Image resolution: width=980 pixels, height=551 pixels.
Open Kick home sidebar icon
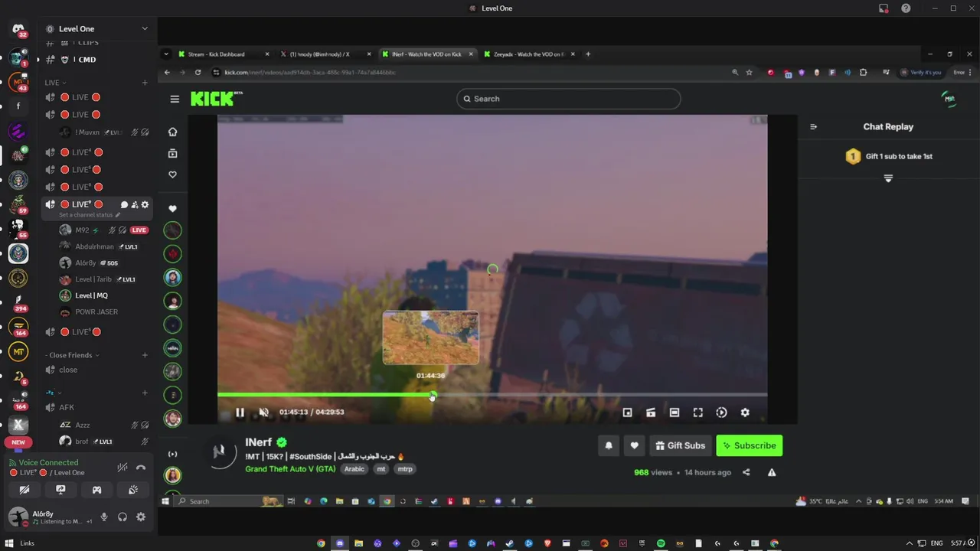pos(172,132)
